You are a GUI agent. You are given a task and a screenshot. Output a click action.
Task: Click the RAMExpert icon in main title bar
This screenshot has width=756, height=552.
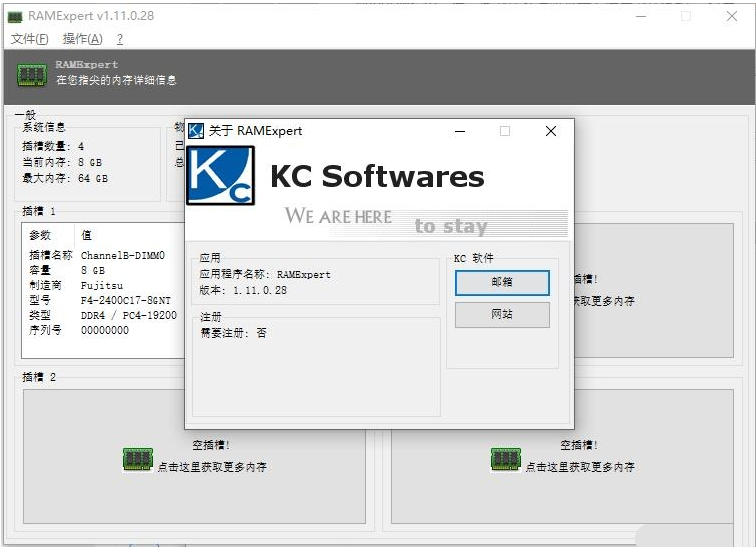click(15, 17)
